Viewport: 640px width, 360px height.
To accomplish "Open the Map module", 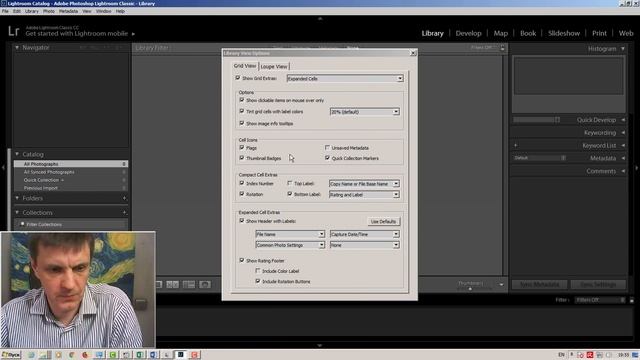I will pyautogui.click(x=500, y=33).
